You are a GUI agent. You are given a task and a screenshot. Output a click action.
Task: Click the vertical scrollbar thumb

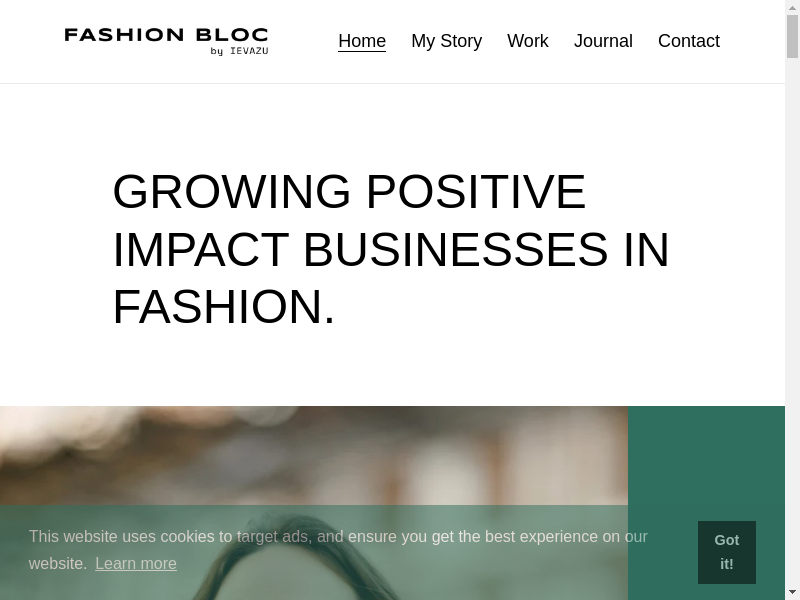(792, 36)
